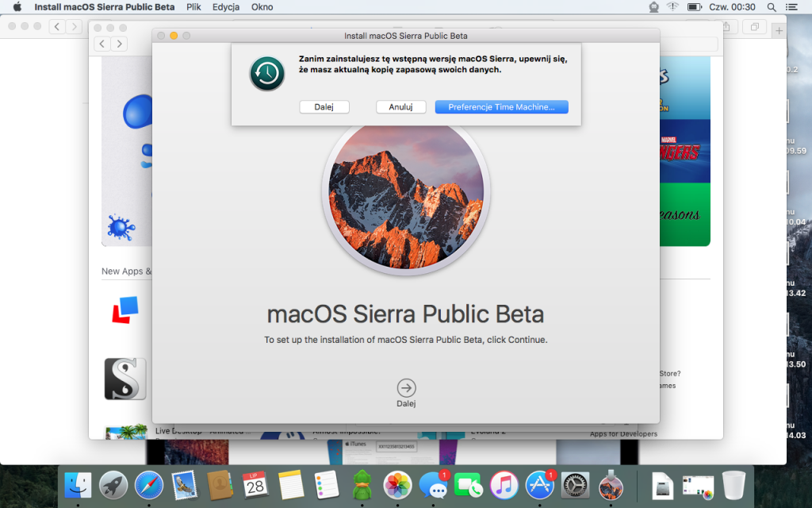
Task: Open Notification Center list icon
Action: (791, 6)
